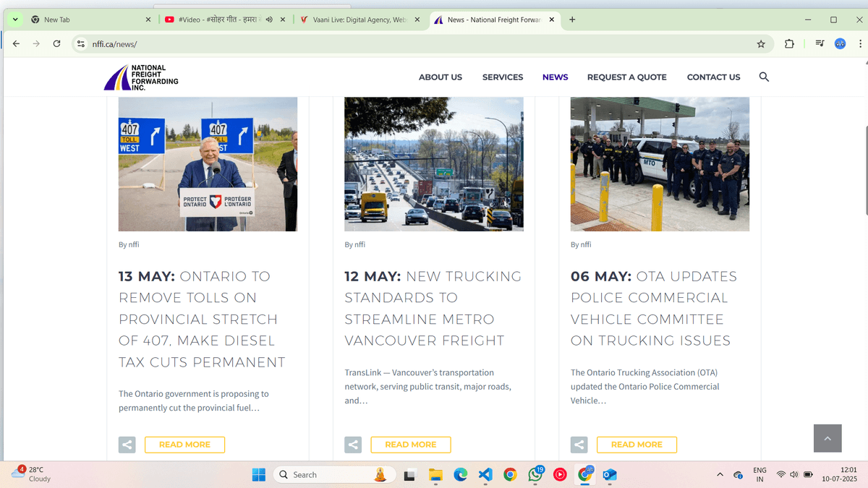
Task: Switch to the New Tab browser tab
Action: (91, 20)
